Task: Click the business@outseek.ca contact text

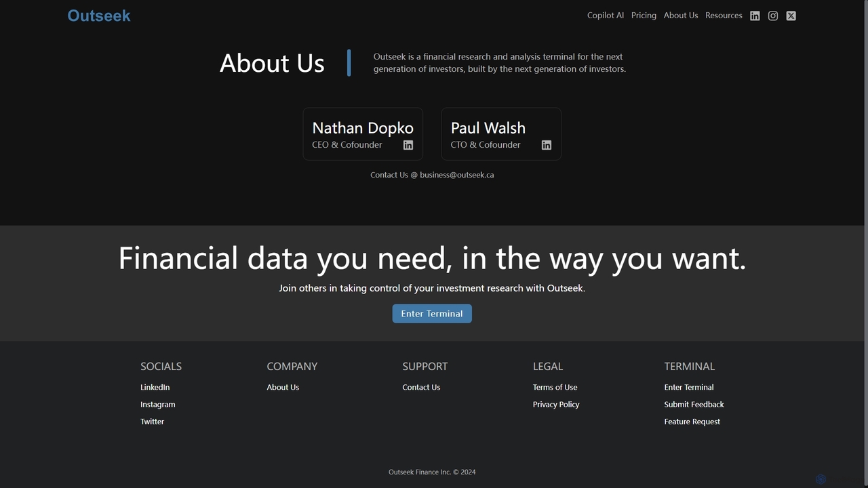Action: [456, 175]
